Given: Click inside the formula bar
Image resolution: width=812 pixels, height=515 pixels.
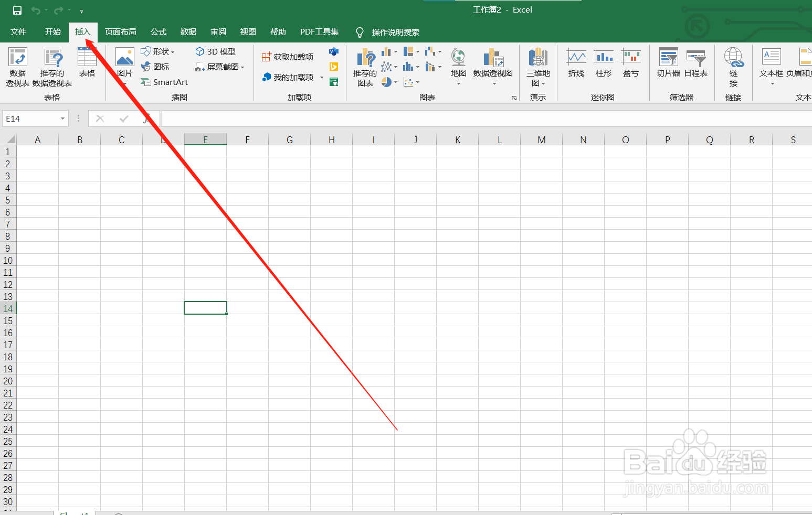Looking at the screenshot, I should pyautogui.click(x=486, y=119).
